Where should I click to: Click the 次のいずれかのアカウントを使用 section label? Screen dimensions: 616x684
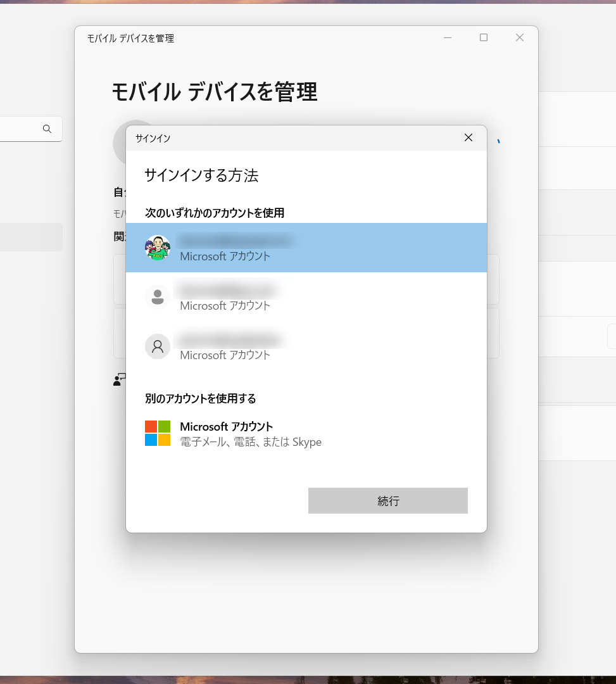pyautogui.click(x=214, y=213)
